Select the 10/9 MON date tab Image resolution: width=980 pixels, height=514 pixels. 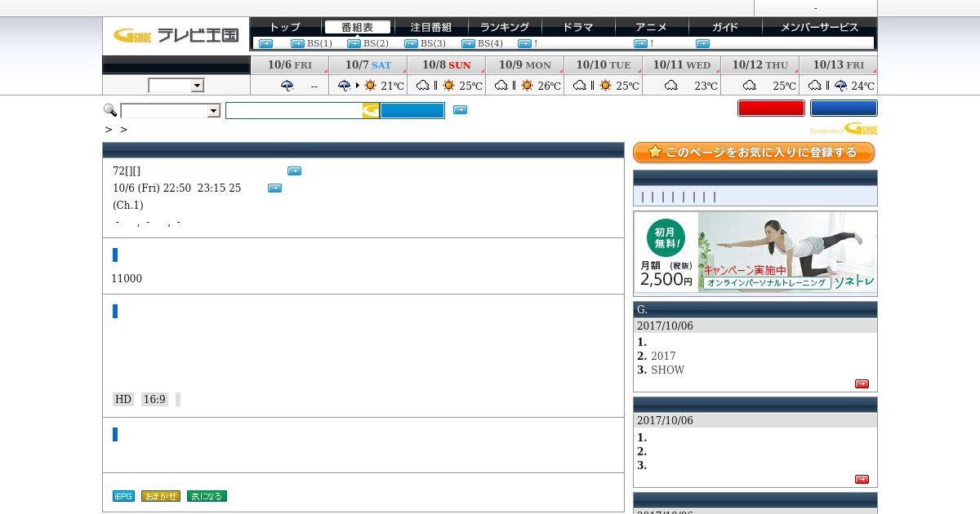pos(524,65)
